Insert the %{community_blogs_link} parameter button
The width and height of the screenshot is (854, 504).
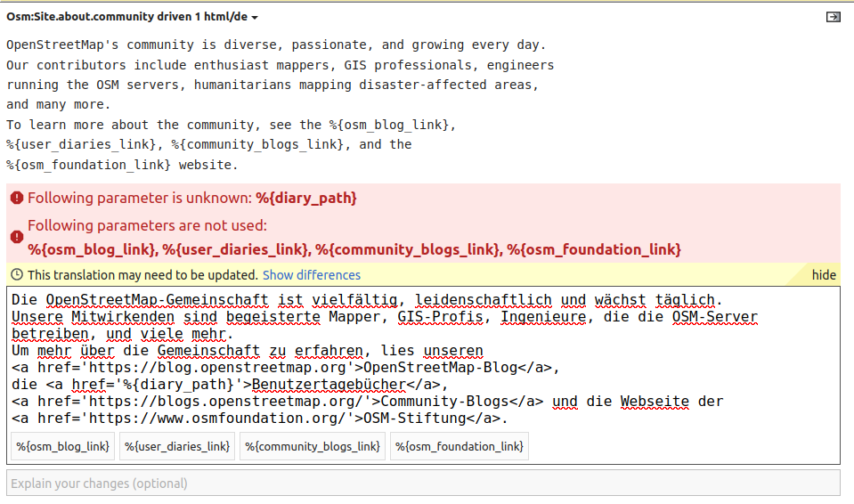pos(312,446)
